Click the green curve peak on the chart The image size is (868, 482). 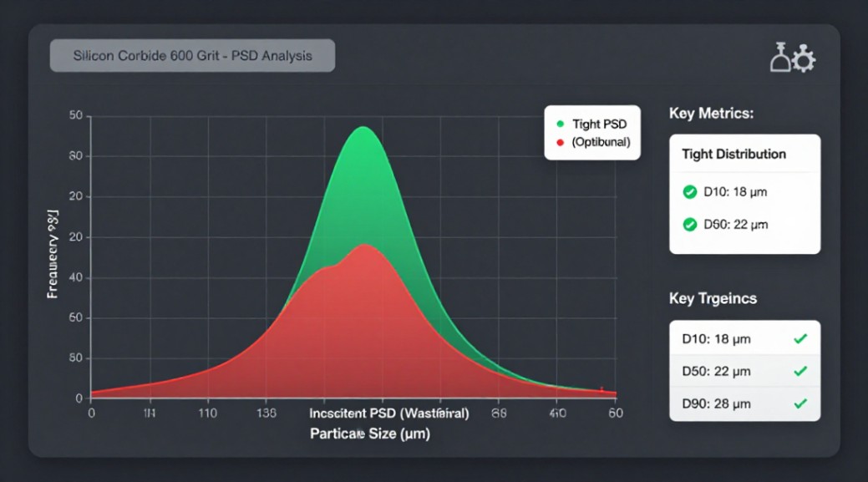point(363,128)
